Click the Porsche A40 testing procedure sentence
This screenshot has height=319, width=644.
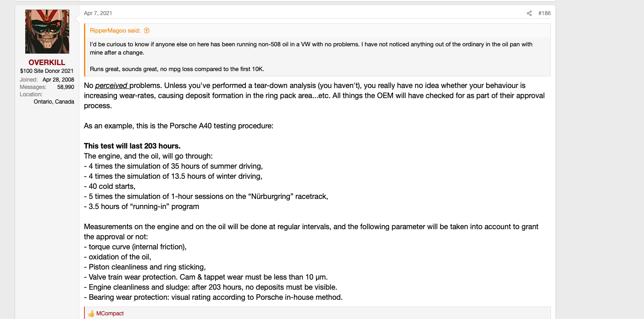point(179,126)
